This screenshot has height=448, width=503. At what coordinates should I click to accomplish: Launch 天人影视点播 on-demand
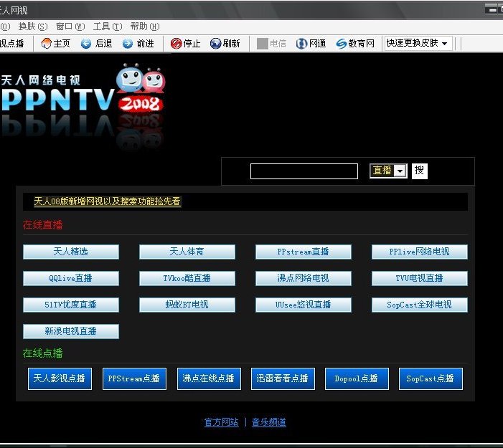60,378
